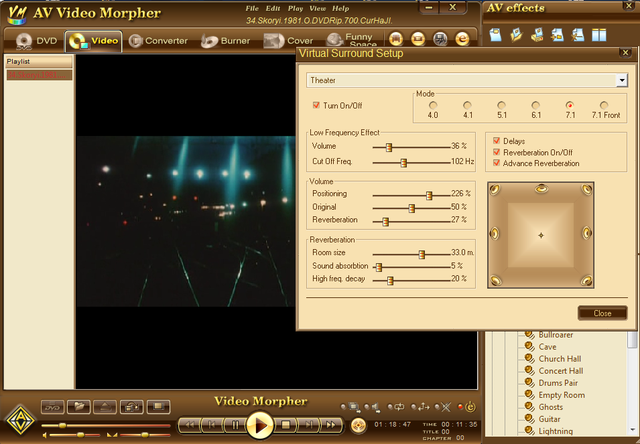Click AV effects add-effect toolbar icon

click(557, 35)
